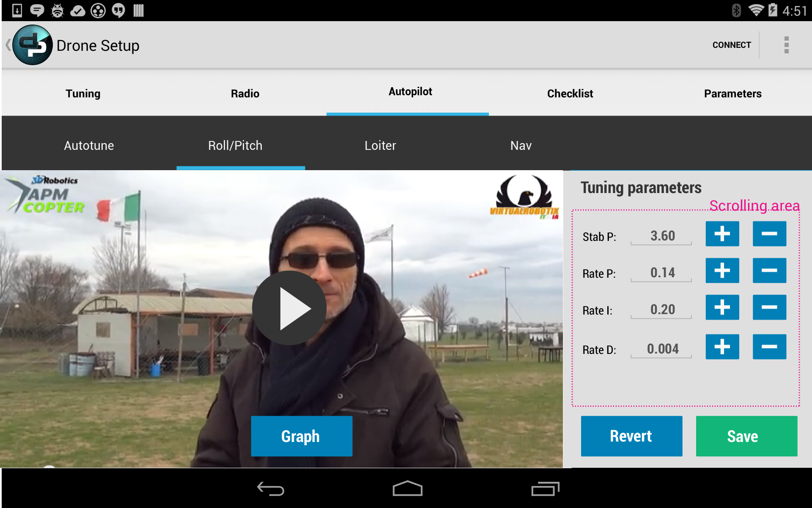The image size is (812, 508).
Task: Click the Save button
Action: pyautogui.click(x=743, y=436)
